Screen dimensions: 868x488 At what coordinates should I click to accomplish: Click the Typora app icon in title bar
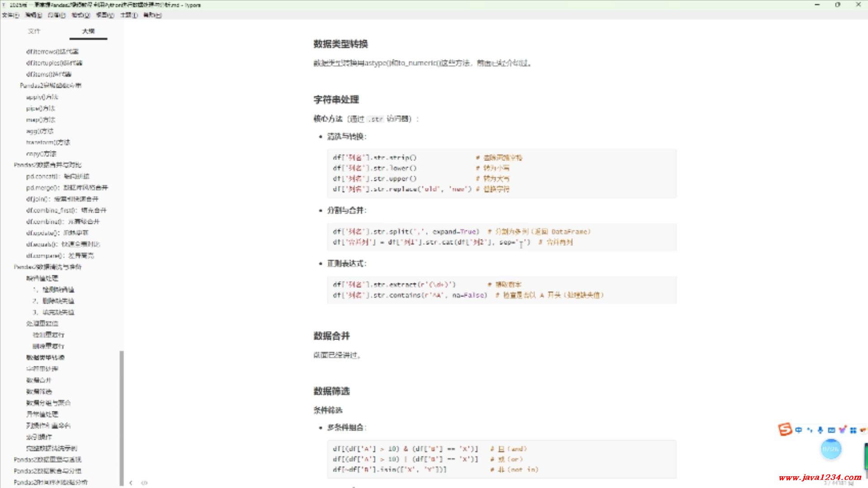coord(4,5)
